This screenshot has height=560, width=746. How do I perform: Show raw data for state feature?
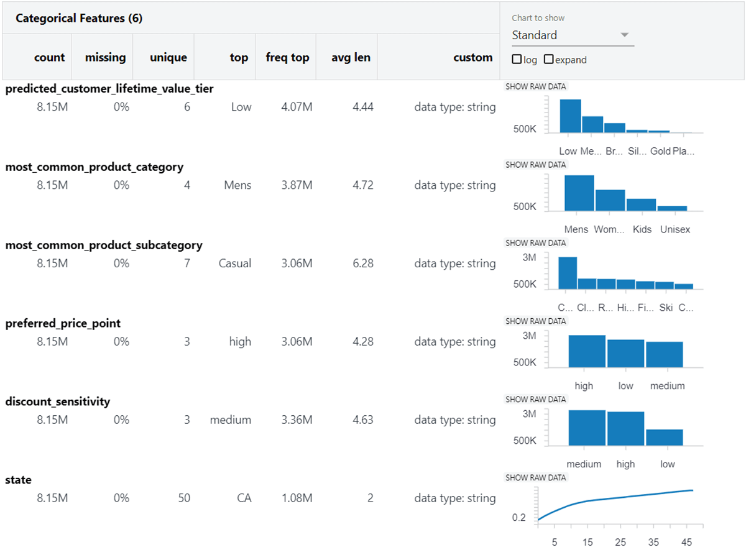[535, 478]
